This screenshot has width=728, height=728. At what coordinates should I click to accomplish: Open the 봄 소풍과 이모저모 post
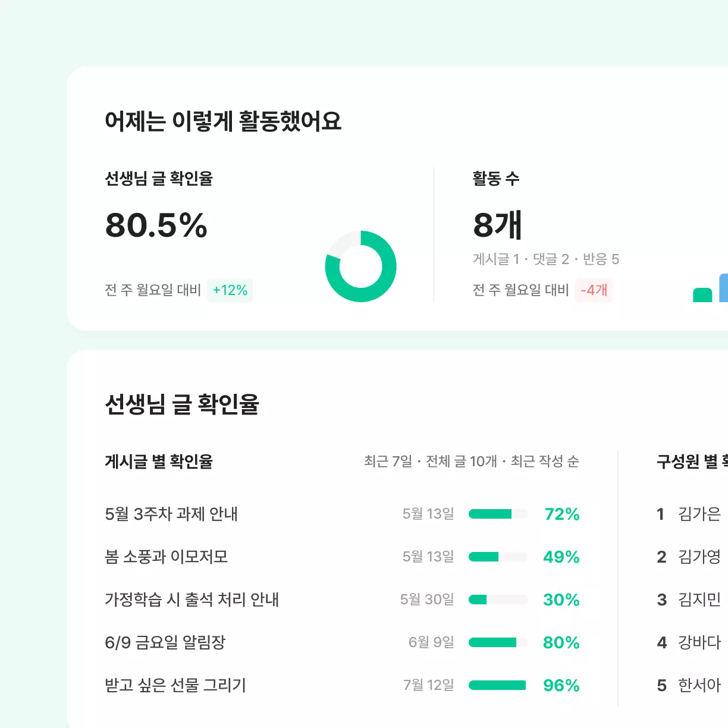(x=167, y=557)
